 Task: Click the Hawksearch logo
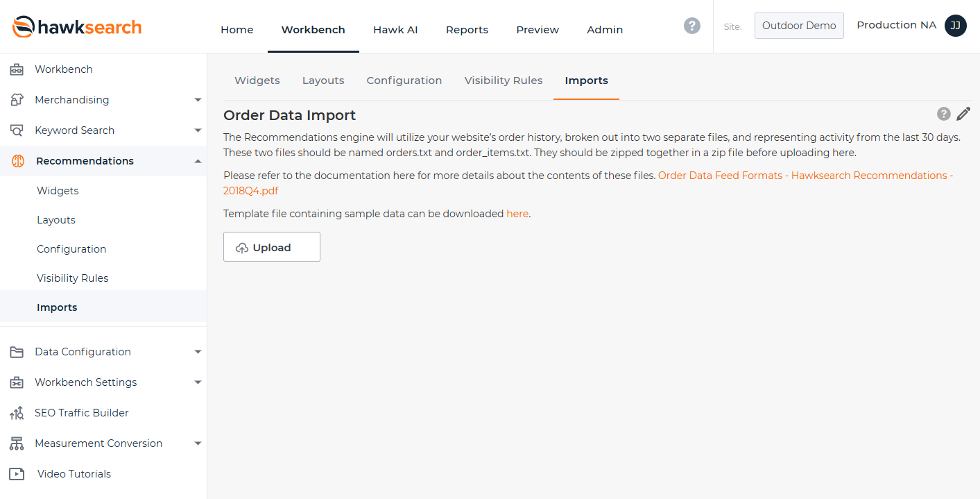[77, 27]
